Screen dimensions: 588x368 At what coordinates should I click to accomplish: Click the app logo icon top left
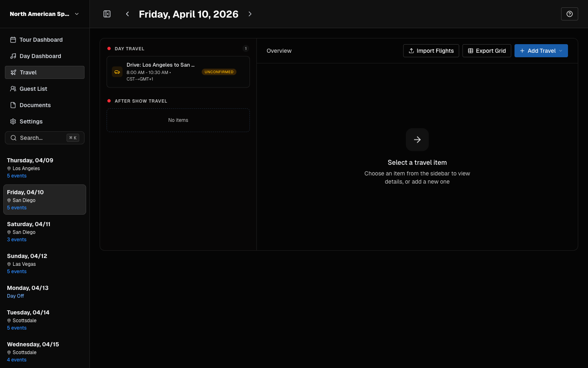(x=107, y=13)
